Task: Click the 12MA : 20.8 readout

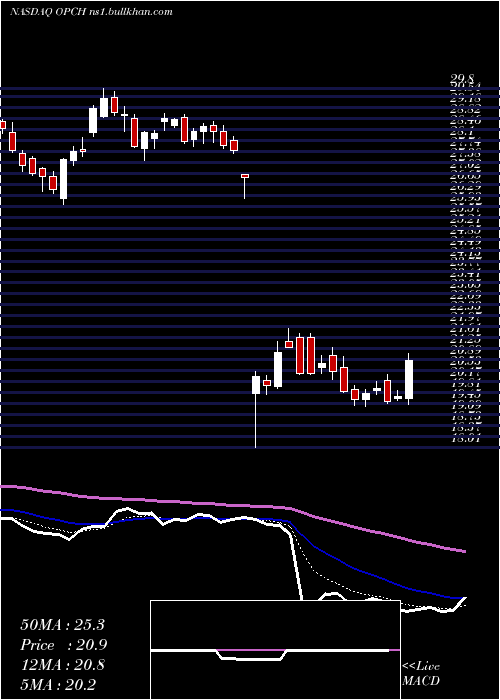Action: tap(62, 665)
